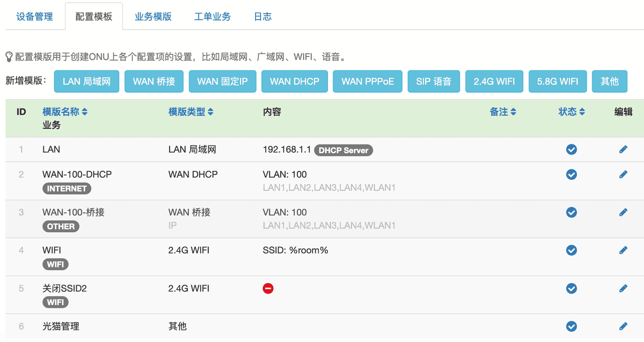This screenshot has width=644, height=342.
Task: Sort table by 模版名称 column
Action: click(65, 112)
